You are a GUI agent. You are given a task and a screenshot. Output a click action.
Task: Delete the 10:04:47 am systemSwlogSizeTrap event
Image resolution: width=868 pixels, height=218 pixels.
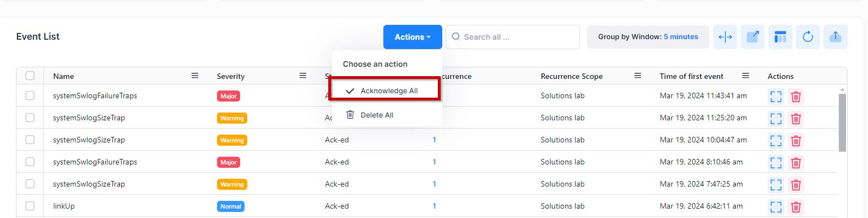click(x=796, y=141)
